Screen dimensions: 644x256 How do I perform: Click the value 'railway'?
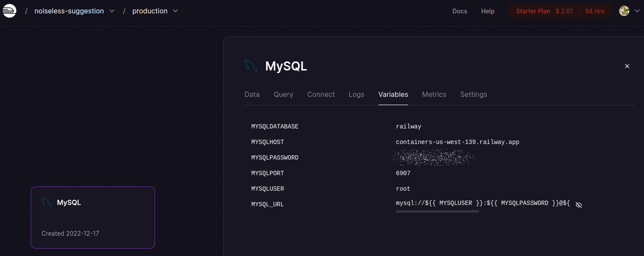coord(409,127)
